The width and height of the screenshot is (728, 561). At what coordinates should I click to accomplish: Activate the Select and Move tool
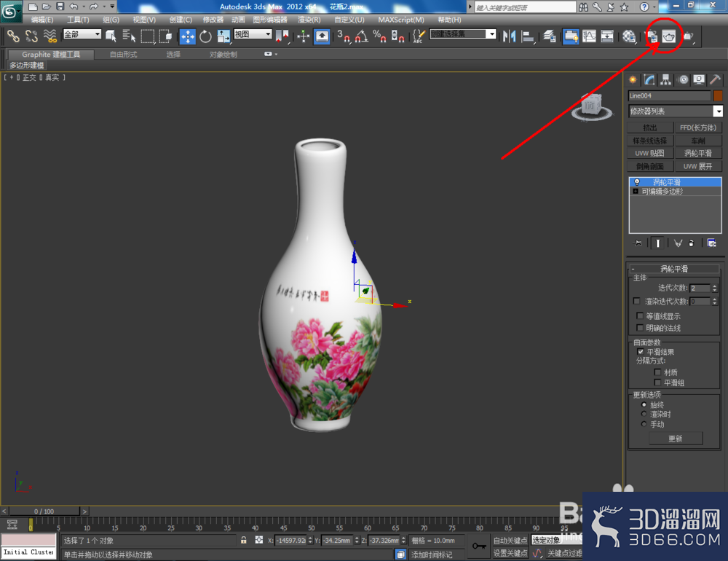pyautogui.click(x=187, y=36)
